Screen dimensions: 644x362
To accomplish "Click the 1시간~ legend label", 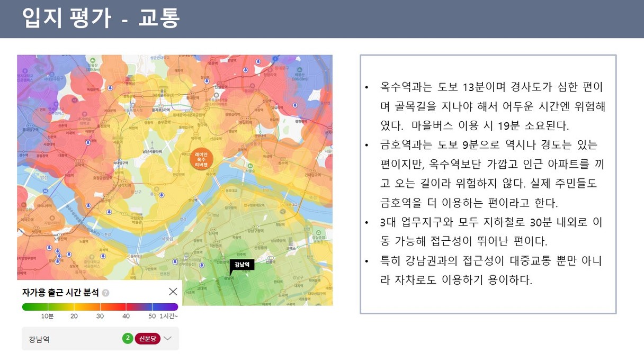I will (169, 316).
